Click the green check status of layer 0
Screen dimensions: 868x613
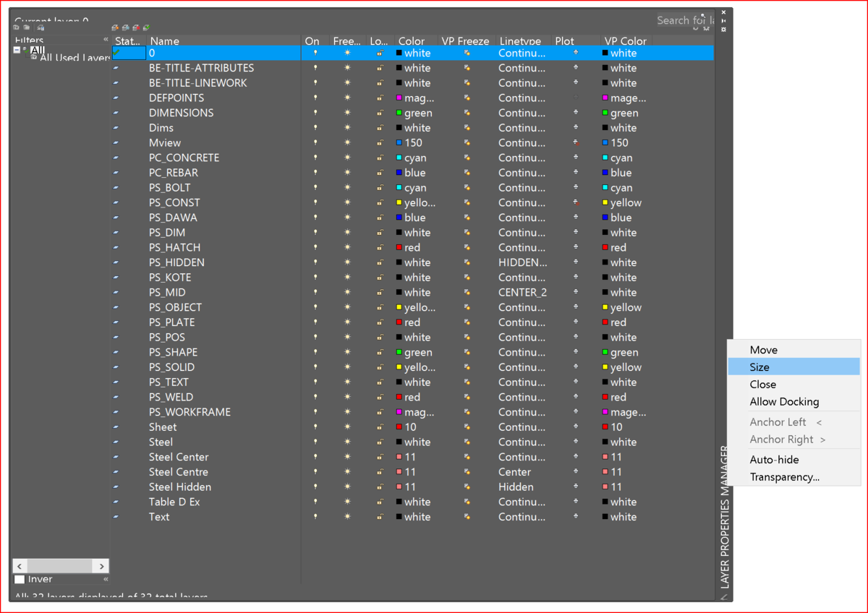[116, 53]
